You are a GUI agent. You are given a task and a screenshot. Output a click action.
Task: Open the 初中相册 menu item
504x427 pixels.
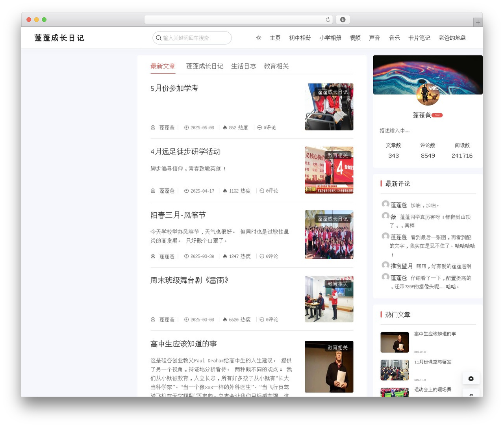pyautogui.click(x=300, y=38)
